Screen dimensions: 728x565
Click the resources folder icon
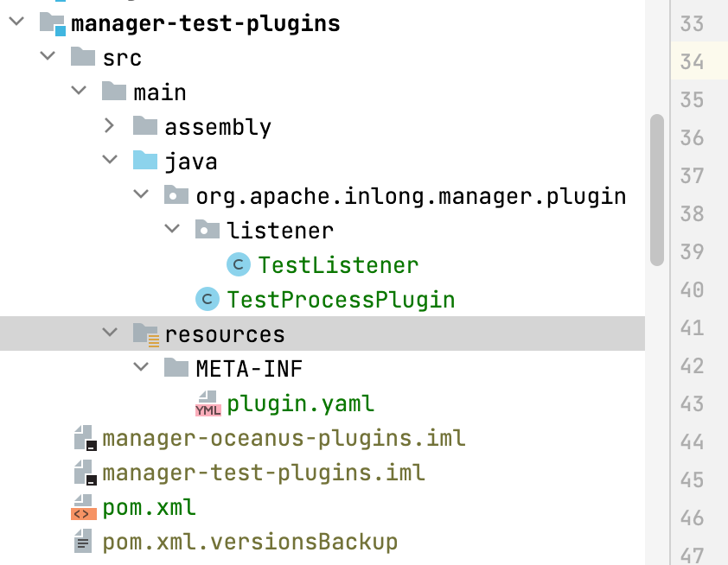coord(144,333)
